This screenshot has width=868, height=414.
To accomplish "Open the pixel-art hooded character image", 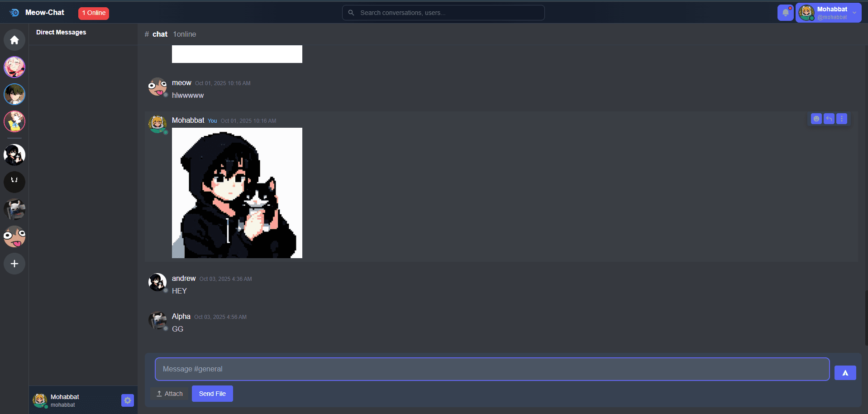I will pyautogui.click(x=237, y=193).
